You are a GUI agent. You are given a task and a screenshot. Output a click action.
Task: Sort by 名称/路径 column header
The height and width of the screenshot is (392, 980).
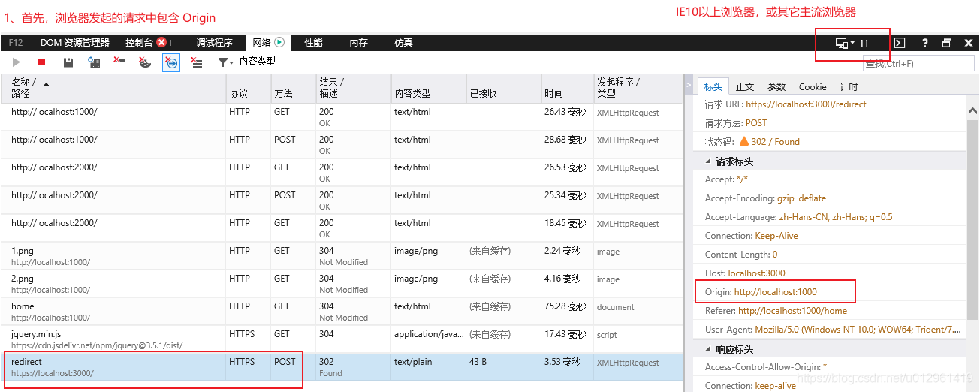click(113, 88)
